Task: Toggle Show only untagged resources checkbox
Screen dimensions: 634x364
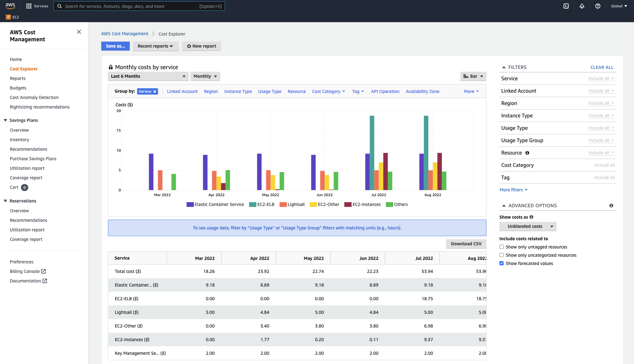Action: pyautogui.click(x=502, y=247)
